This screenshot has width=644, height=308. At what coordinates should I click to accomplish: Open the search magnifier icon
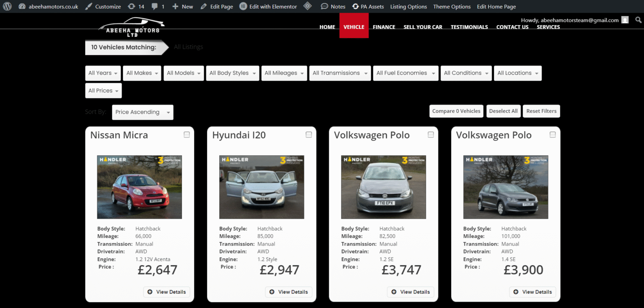point(638,20)
